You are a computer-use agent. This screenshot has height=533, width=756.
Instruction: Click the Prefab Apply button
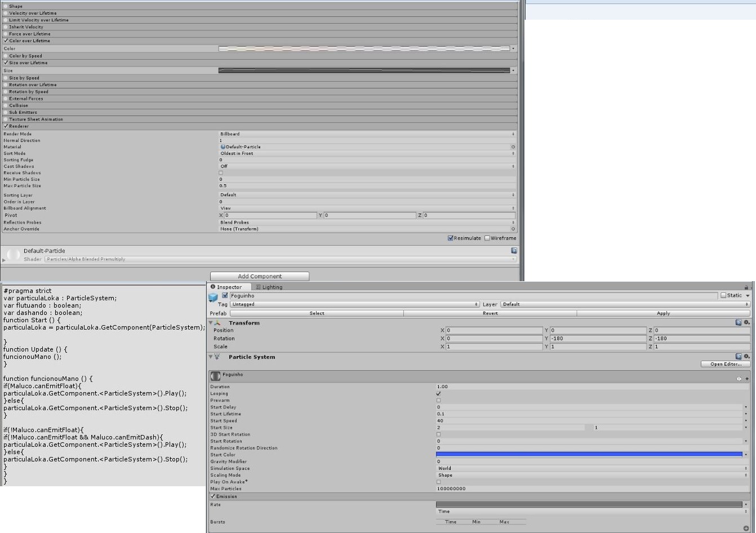click(x=664, y=313)
